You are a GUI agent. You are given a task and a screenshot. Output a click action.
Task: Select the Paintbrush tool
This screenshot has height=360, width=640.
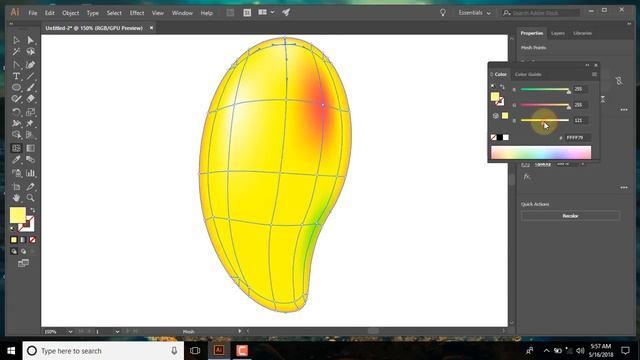[x=31, y=87]
